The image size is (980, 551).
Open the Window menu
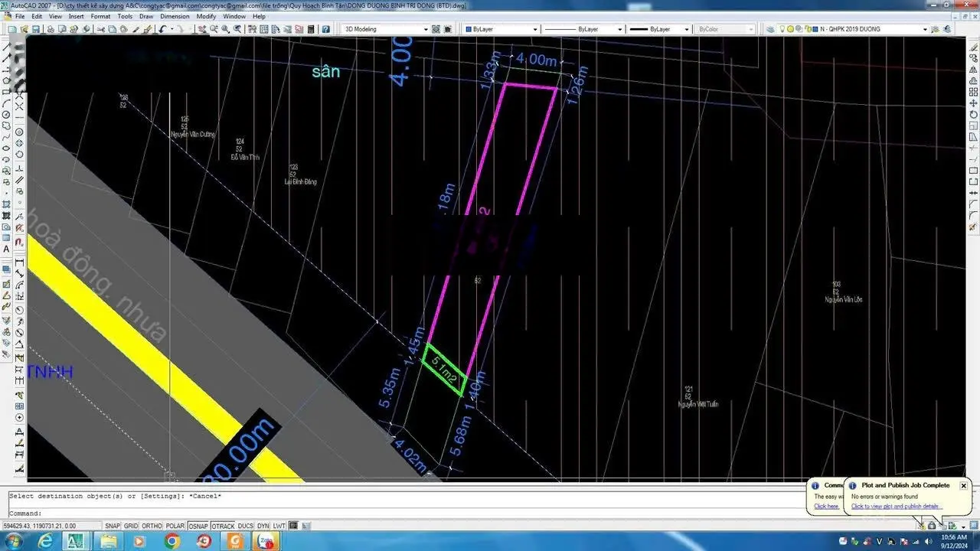pos(234,16)
